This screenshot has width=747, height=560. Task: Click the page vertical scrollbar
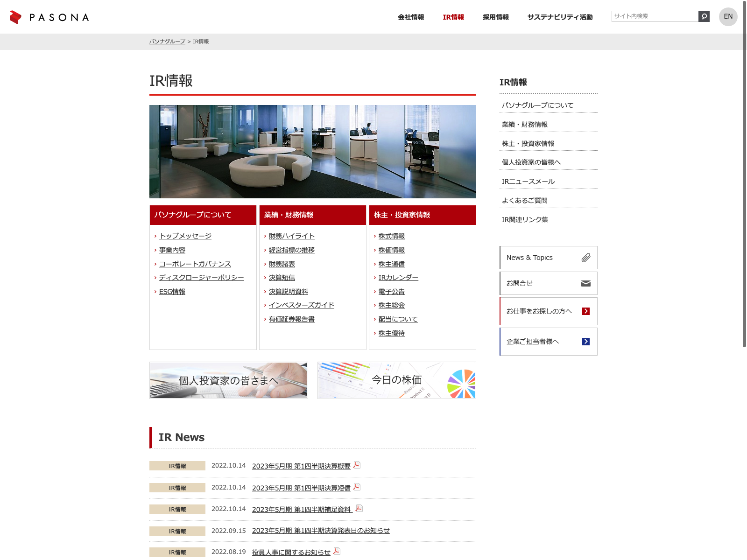744,187
